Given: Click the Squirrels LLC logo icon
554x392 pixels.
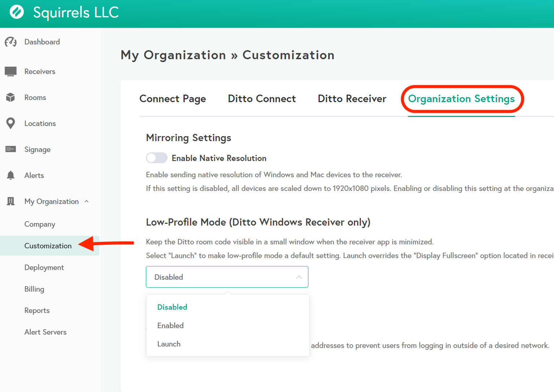Looking at the screenshot, I should (x=17, y=12).
